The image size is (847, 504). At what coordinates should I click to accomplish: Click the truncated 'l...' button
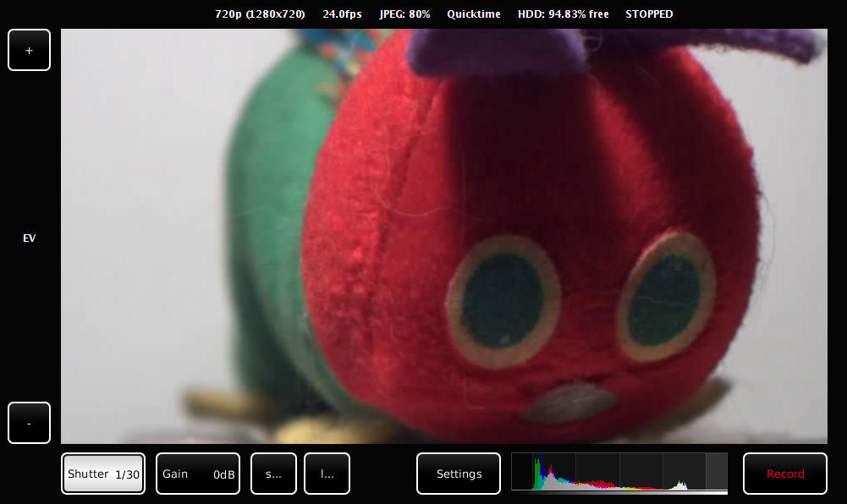point(327,474)
